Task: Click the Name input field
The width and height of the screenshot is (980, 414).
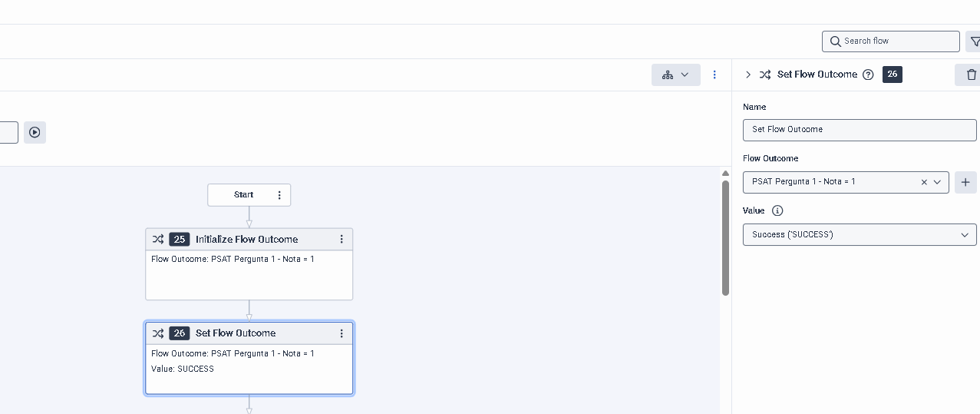Action: [x=860, y=130]
